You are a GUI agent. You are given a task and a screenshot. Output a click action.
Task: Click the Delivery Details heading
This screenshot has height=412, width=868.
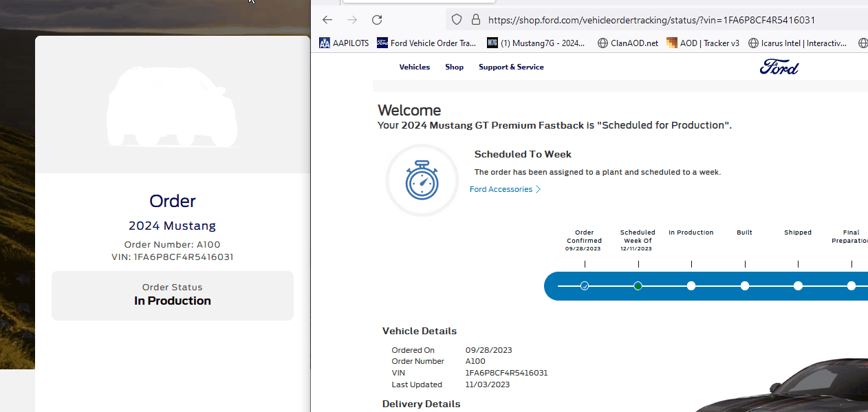tap(421, 404)
